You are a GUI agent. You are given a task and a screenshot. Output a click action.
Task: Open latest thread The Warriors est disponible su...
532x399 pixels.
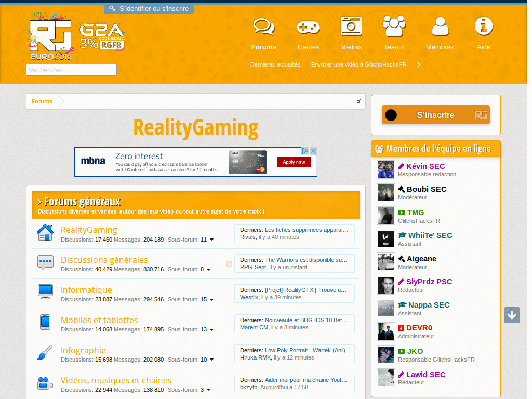click(306, 260)
